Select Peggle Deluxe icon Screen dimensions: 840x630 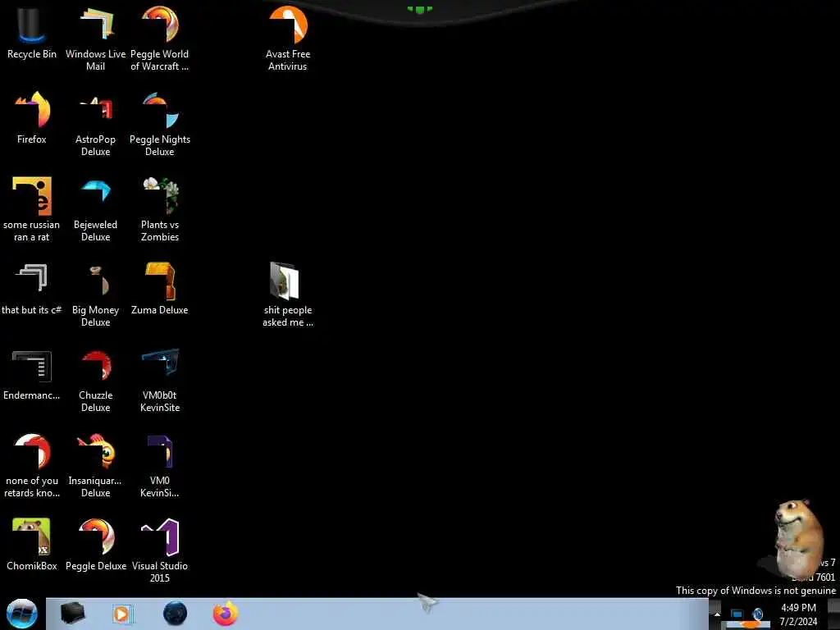[95, 545]
